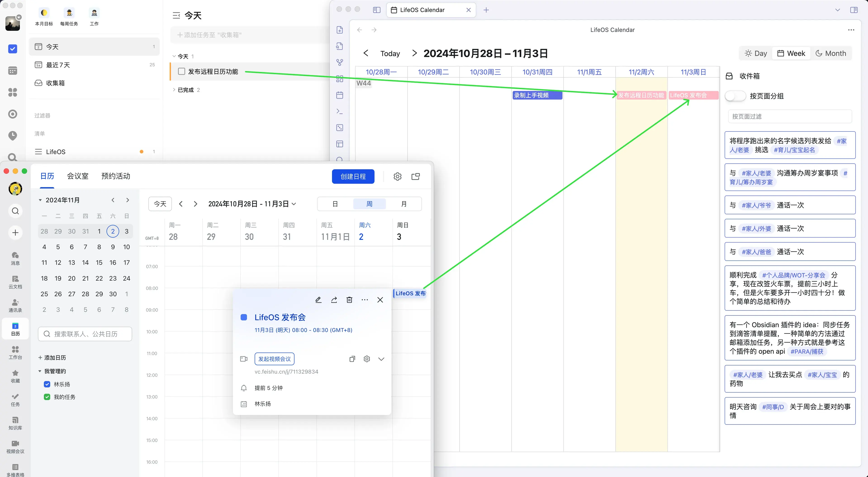The height and width of the screenshot is (477, 868).
Task: Click the 创建日程 button
Action: [x=353, y=176]
